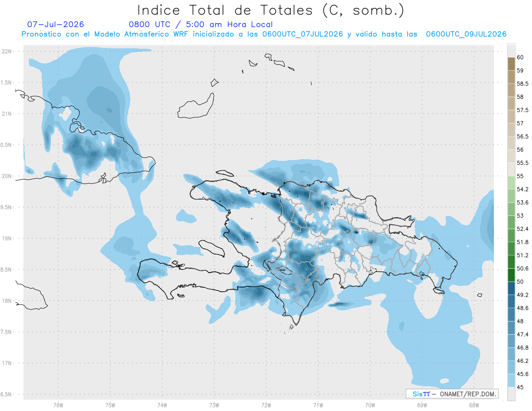Click the '45.6' value on the color legend
Screen dimensions: 532x411
click(522, 374)
